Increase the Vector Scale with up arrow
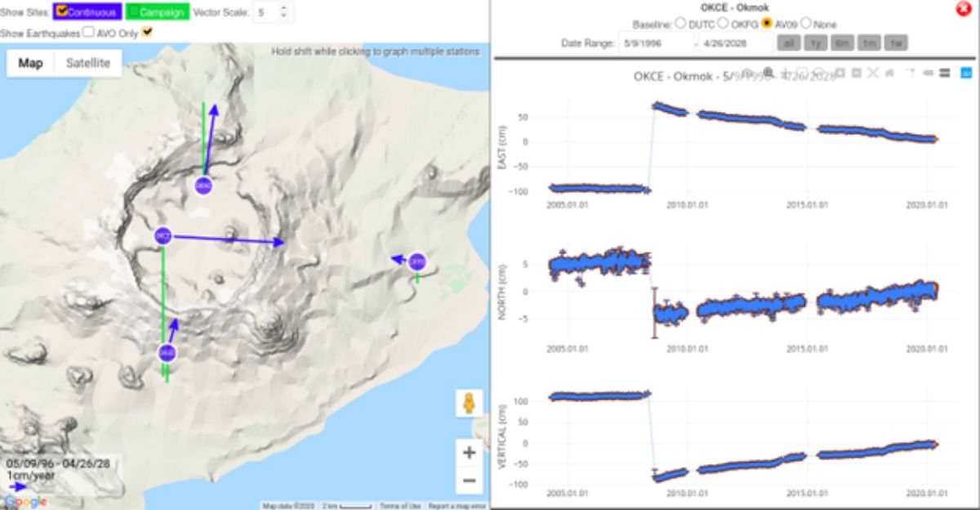 [283, 9]
